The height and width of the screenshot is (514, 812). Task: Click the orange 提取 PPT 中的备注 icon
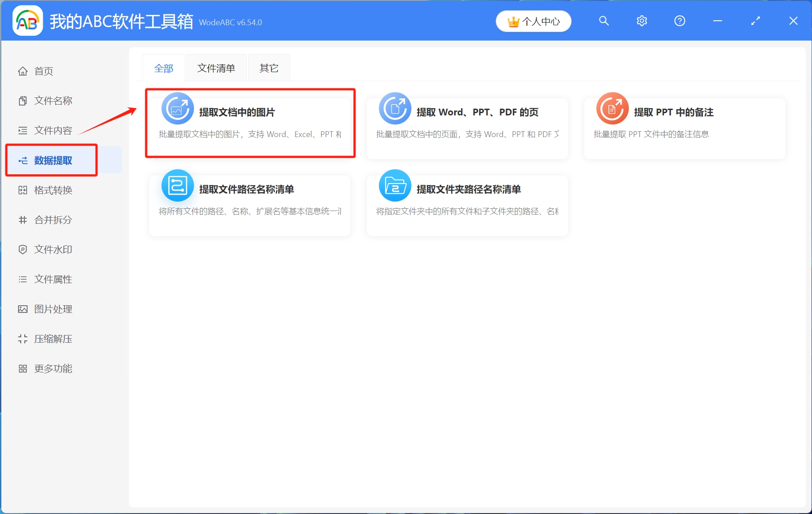612,108
